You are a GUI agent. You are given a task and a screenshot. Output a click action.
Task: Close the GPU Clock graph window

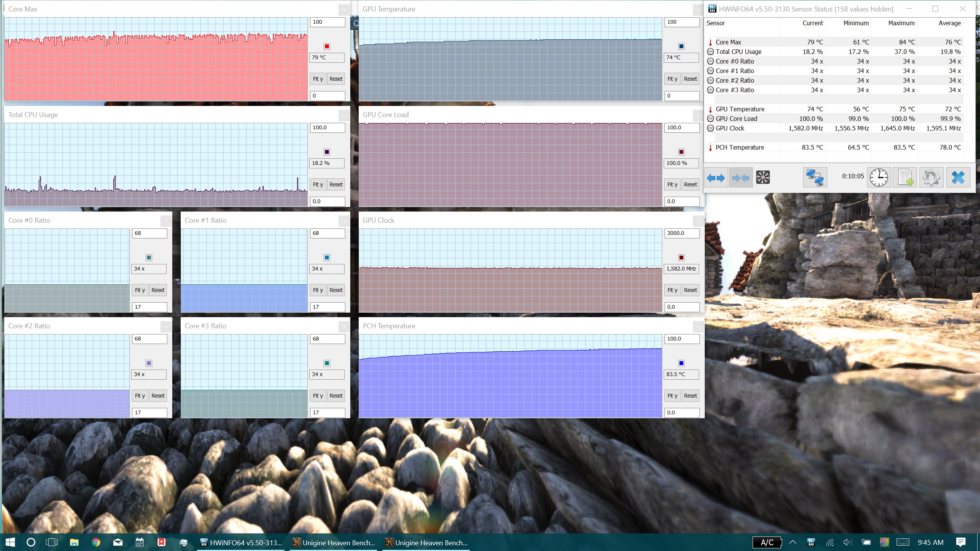tap(698, 221)
